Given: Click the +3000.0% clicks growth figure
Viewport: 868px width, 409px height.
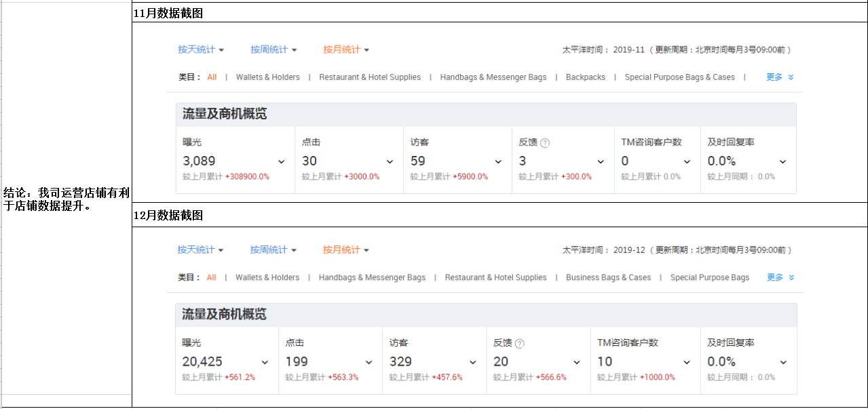Looking at the screenshot, I should (x=362, y=176).
